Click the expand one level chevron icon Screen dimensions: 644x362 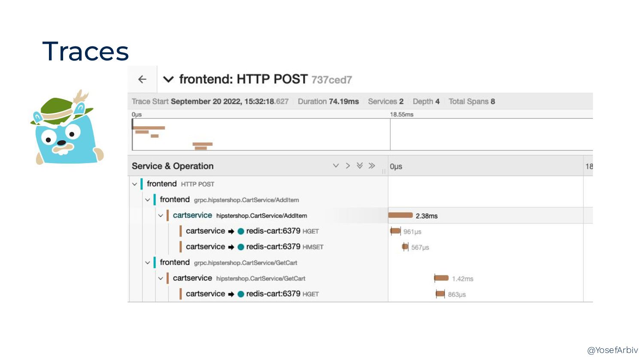(336, 166)
